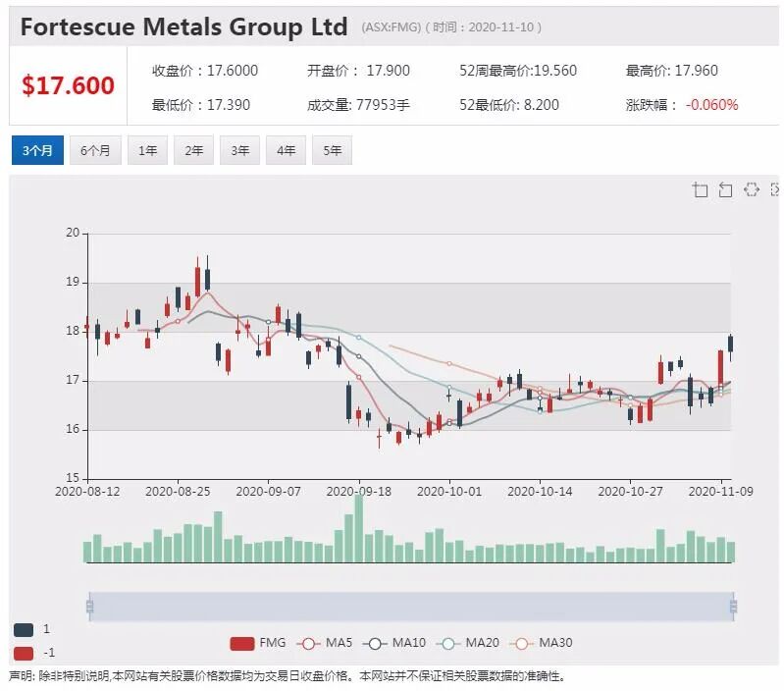Click the 2020-08-12 axis date label
This screenshot has width=784, height=691.
point(87,492)
